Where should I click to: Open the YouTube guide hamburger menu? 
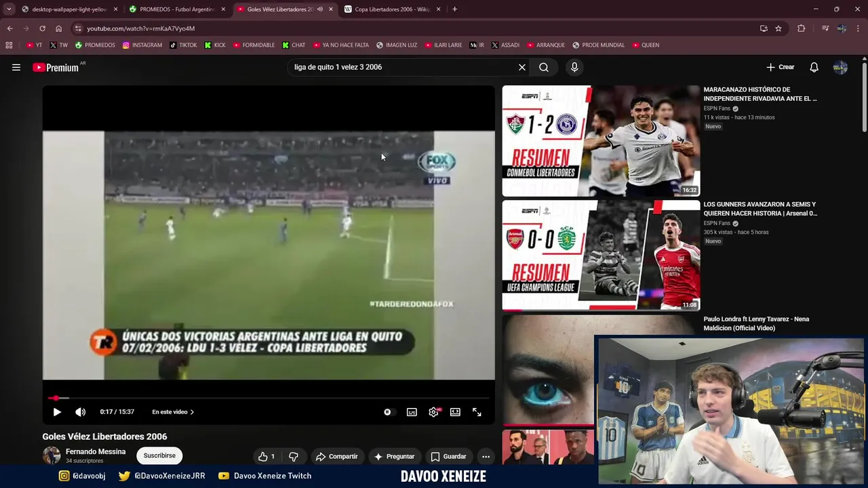pos(16,67)
